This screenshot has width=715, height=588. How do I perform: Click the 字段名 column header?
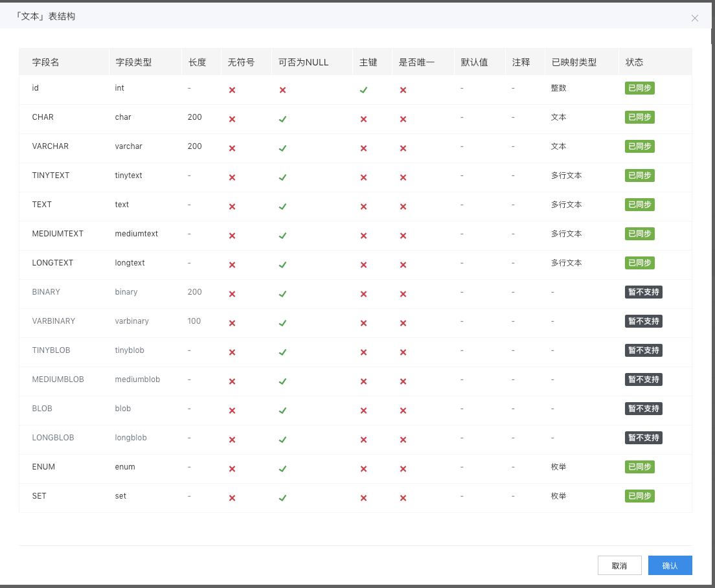click(x=46, y=63)
